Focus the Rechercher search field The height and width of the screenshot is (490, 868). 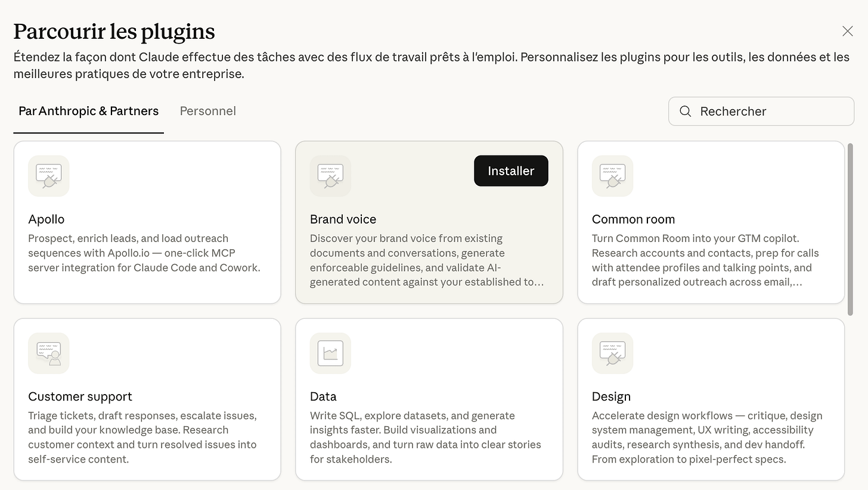(761, 111)
